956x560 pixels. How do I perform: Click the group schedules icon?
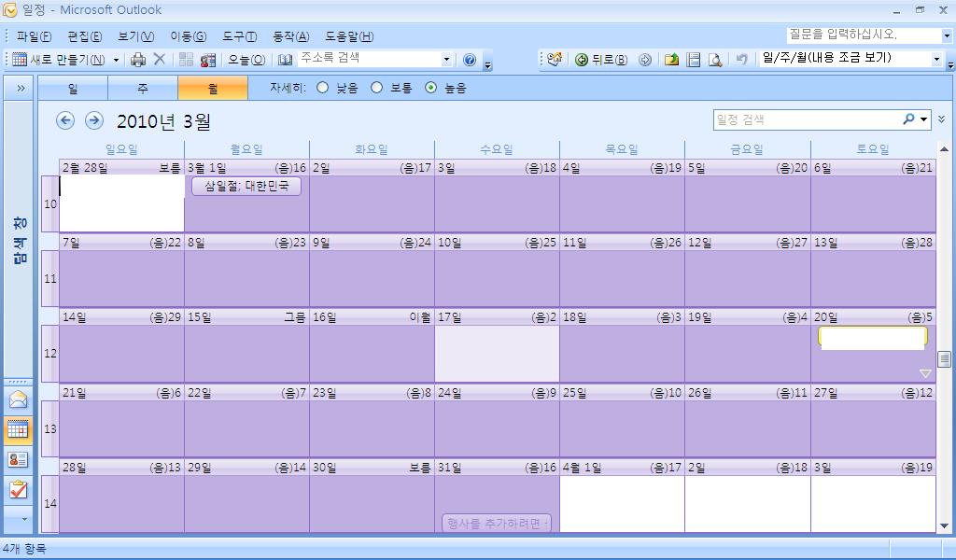pyautogui.click(x=208, y=60)
